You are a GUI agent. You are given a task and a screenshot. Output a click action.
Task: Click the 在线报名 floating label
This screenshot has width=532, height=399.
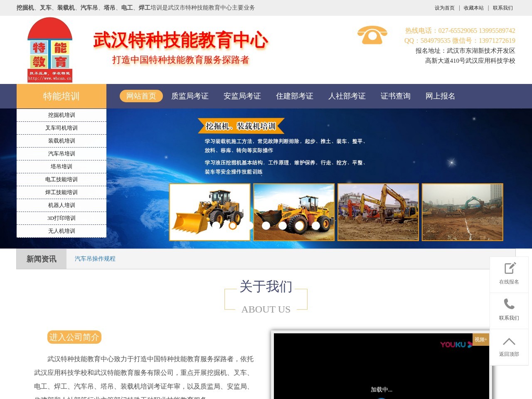509,282
